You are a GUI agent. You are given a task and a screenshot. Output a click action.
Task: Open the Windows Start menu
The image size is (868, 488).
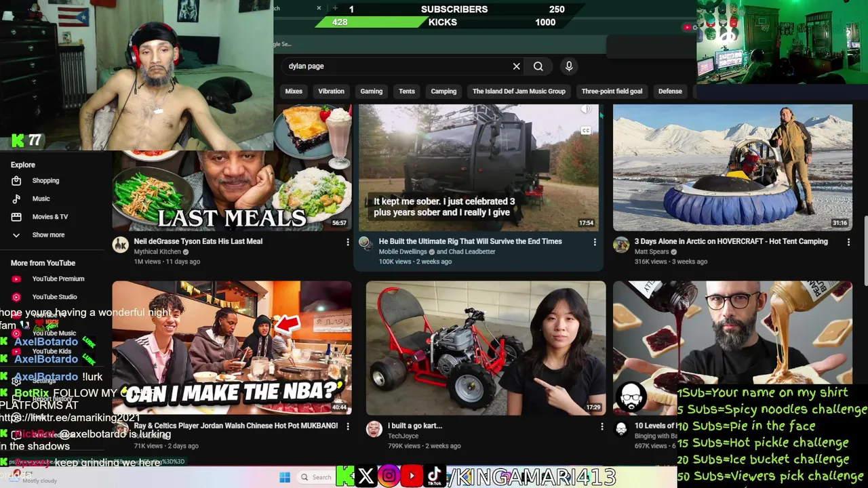(x=285, y=477)
